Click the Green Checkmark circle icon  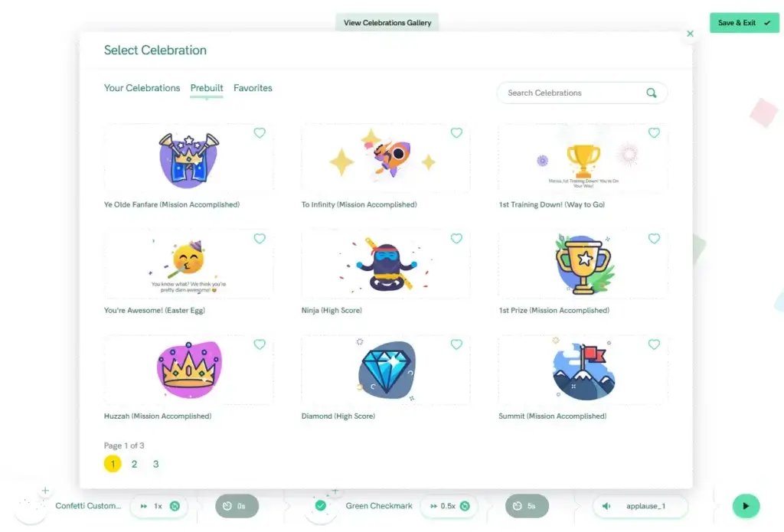(x=321, y=506)
